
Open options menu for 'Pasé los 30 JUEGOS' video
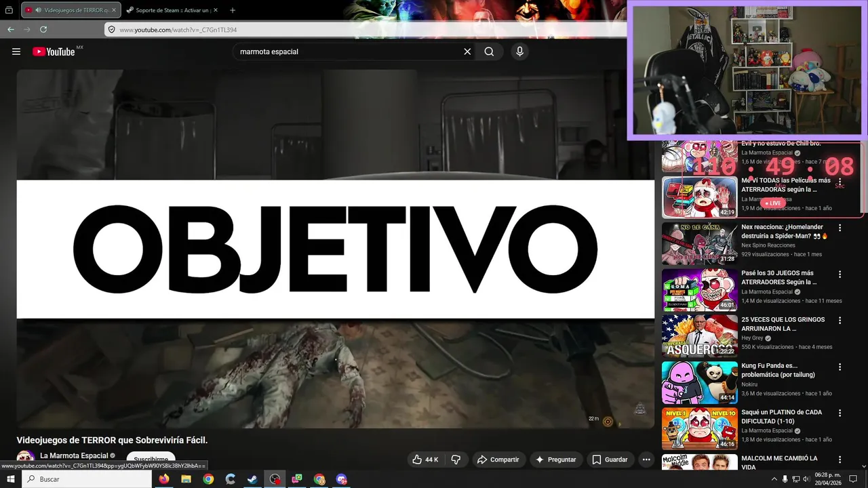point(840,274)
